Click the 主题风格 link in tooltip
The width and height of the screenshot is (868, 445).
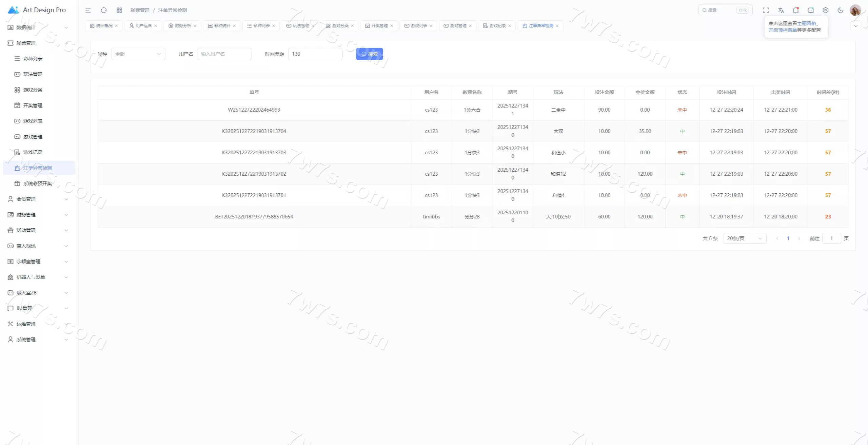(806, 23)
